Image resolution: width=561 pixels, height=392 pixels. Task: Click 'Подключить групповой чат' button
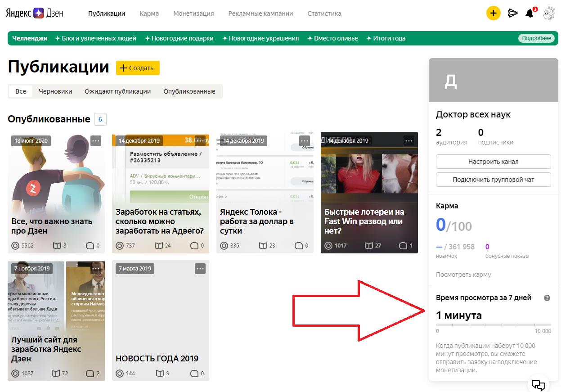click(x=494, y=180)
